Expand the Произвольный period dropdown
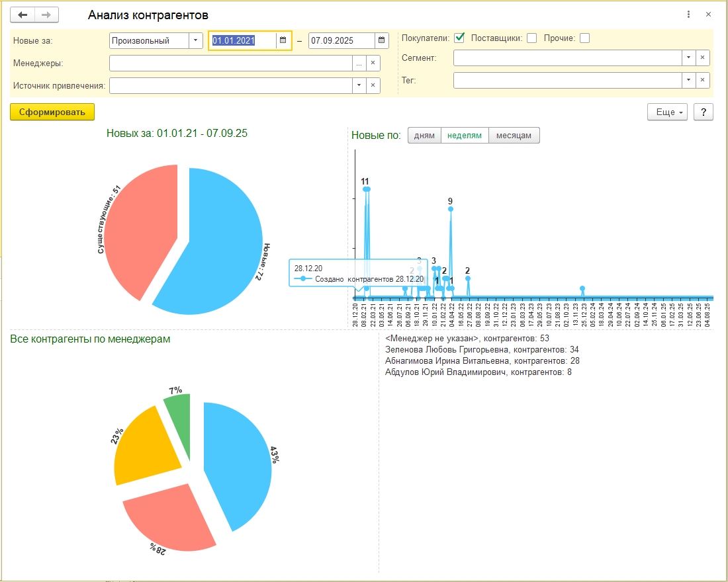The image size is (728, 582). point(195,40)
